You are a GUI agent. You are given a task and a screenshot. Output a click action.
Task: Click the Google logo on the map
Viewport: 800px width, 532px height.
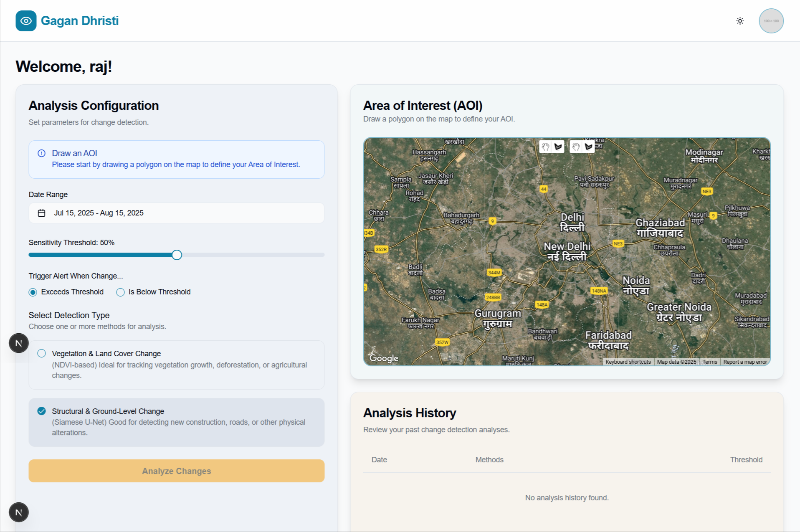[x=384, y=358]
